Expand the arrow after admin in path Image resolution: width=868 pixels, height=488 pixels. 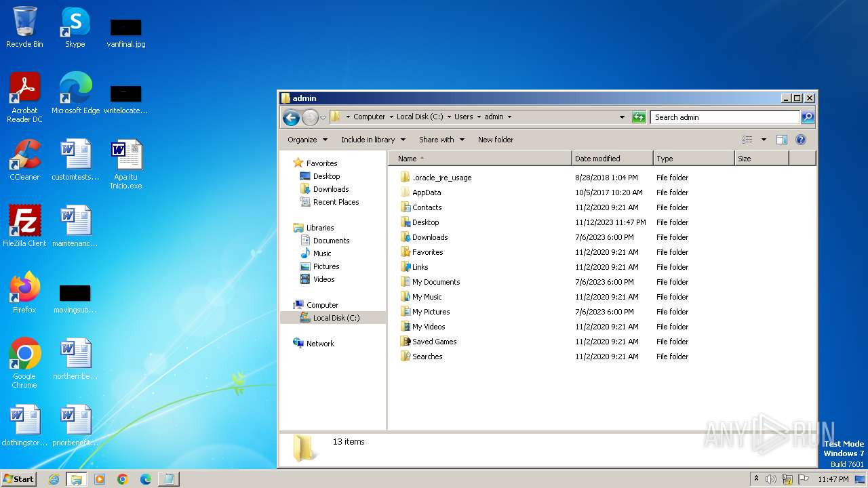pos(509,117)
